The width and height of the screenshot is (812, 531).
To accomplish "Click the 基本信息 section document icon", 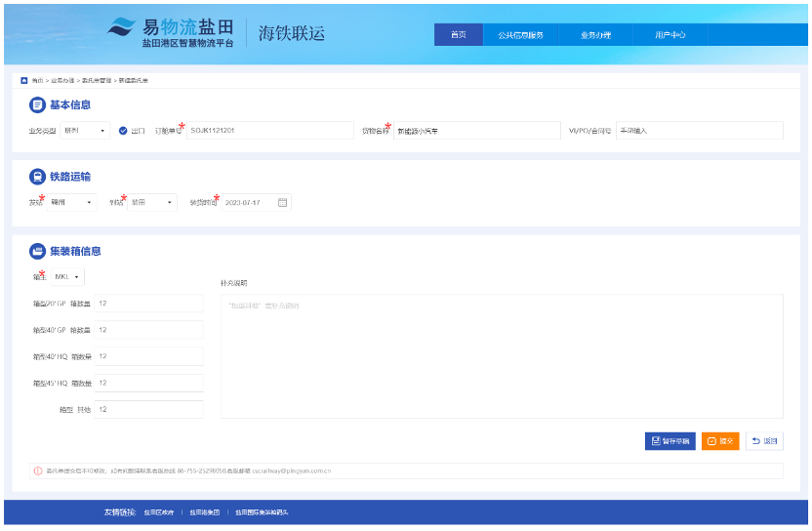I will point(37,104).
